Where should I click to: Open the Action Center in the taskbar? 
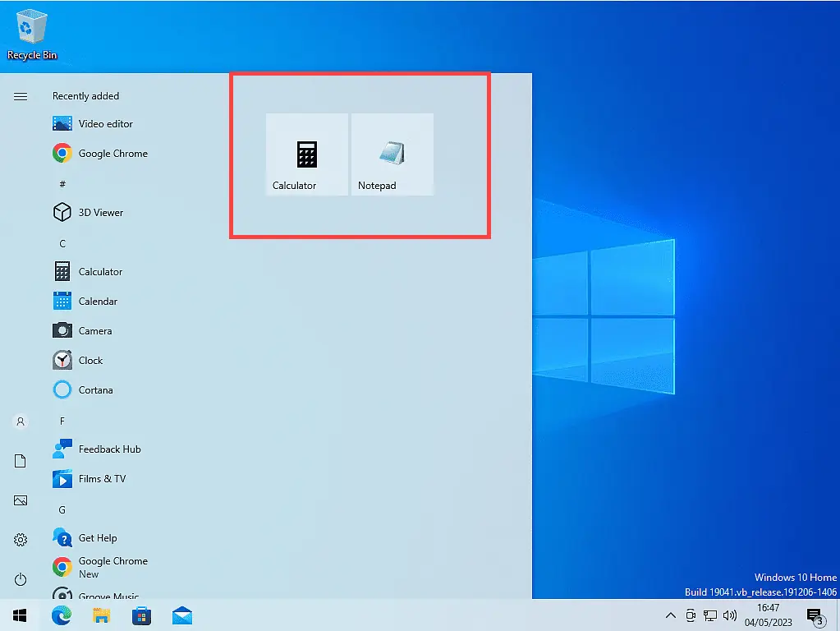pos(815,615)
